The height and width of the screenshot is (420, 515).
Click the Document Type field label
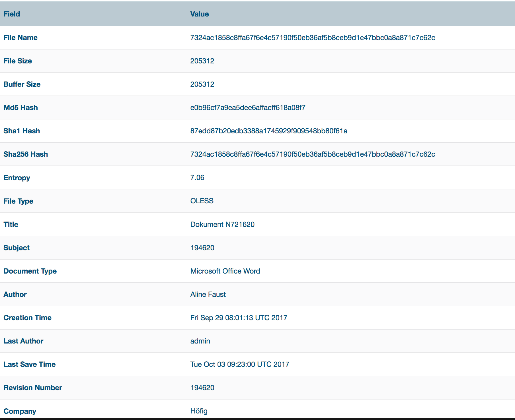pos(30,271)
